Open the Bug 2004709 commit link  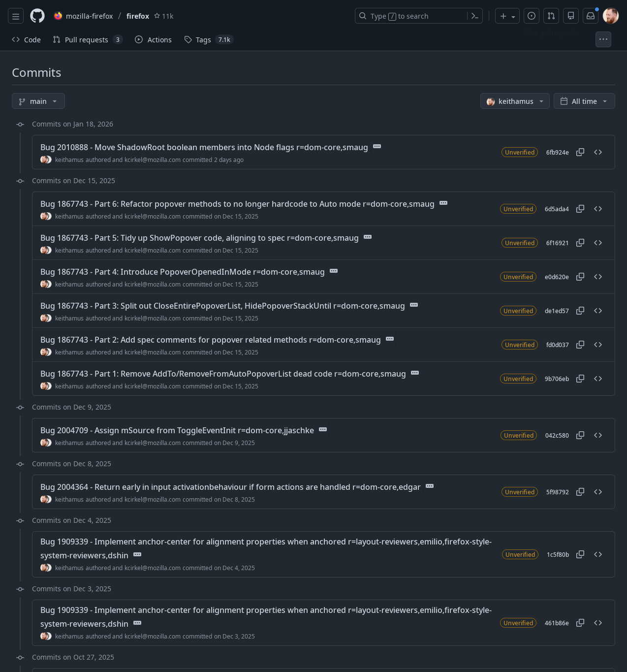click(x=177, y=431)
